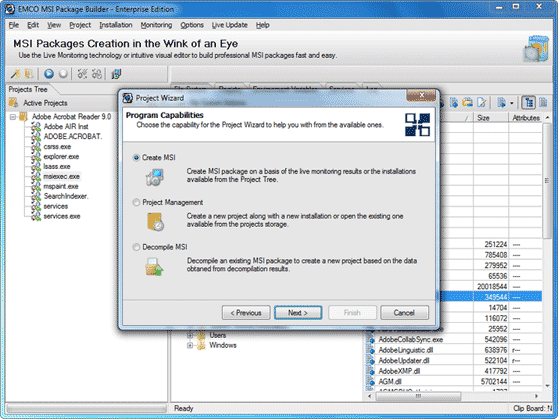Click the icon next to msiexec.exe
Image resolution: width=558 pixels, height=419 pixels.
36,176
